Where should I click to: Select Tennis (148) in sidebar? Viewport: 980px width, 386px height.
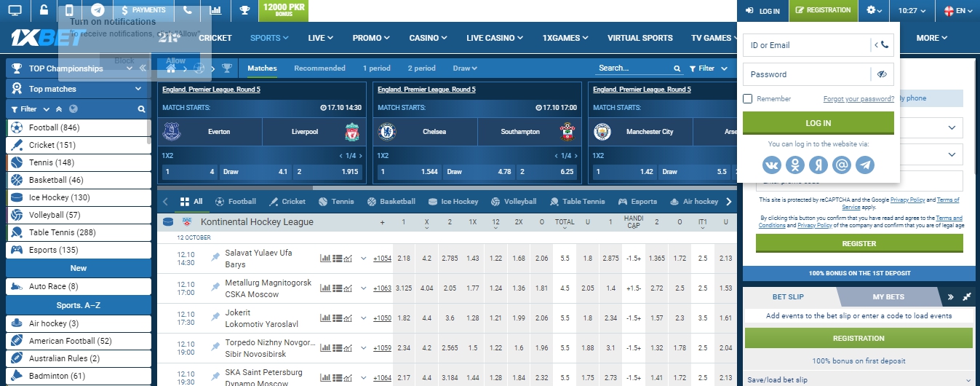pyautogui.click(x=79, y=162)
